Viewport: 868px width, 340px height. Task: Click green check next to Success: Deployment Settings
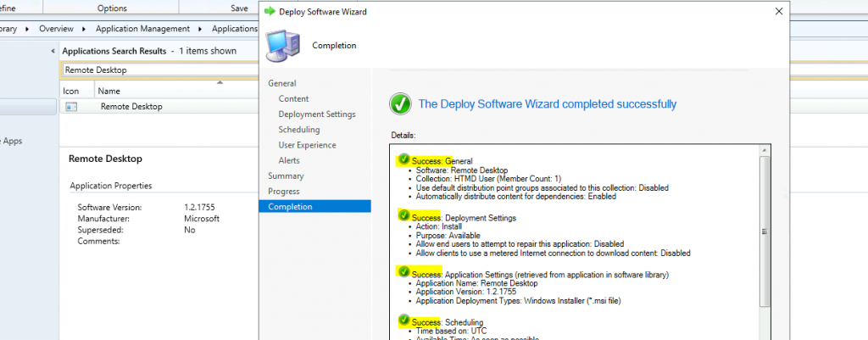pyautogui.click(x=403, y=216)
